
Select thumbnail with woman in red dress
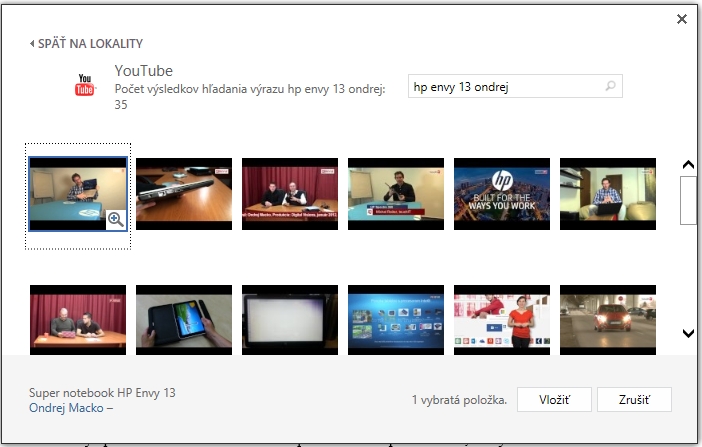click(502, 321)
